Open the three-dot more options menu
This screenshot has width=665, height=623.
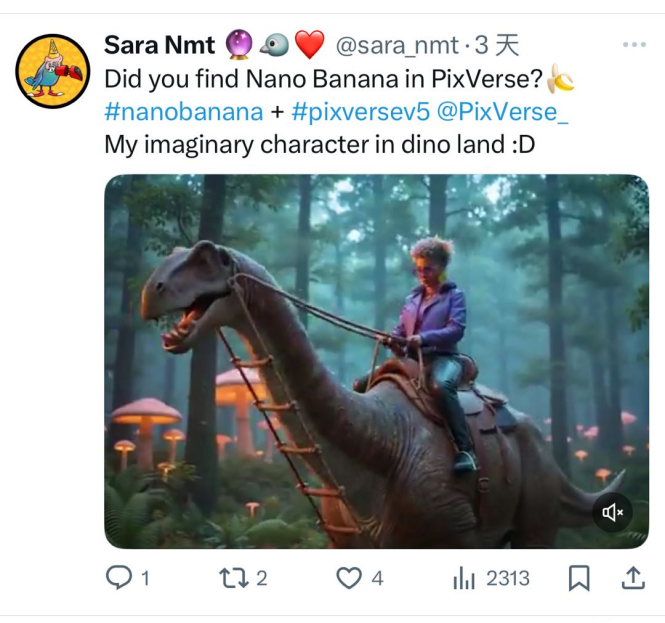(634, 45)
